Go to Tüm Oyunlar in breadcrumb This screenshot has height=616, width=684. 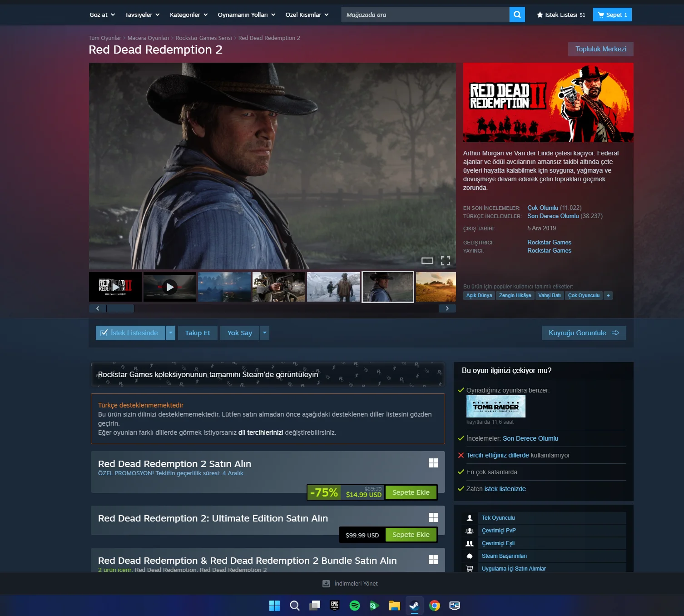(105, 38)
